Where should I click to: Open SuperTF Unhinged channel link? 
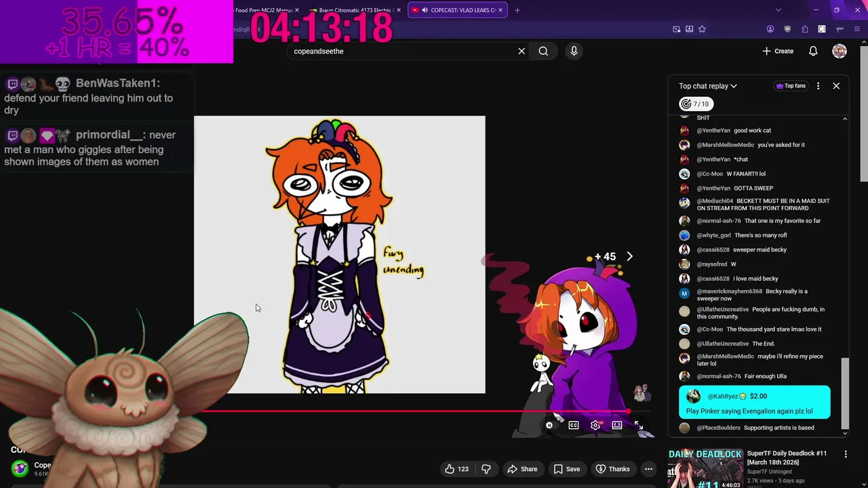[769, 472]
